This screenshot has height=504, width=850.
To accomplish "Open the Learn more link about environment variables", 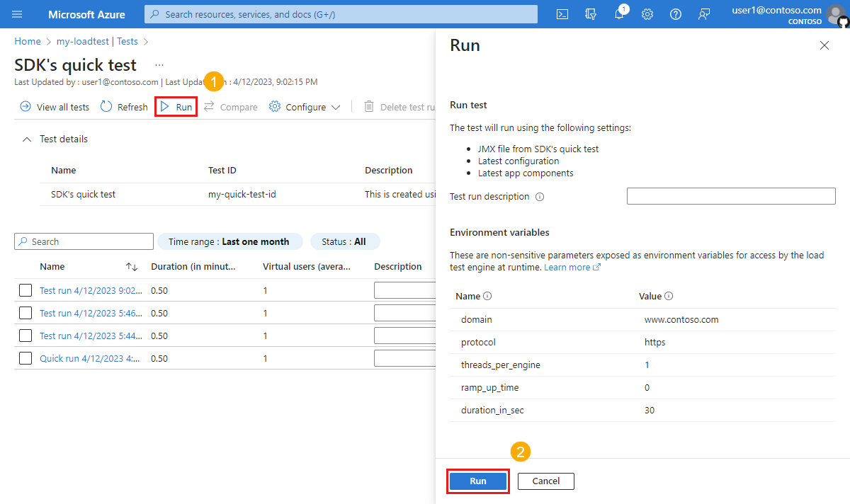I will click(x=569, y=267).
